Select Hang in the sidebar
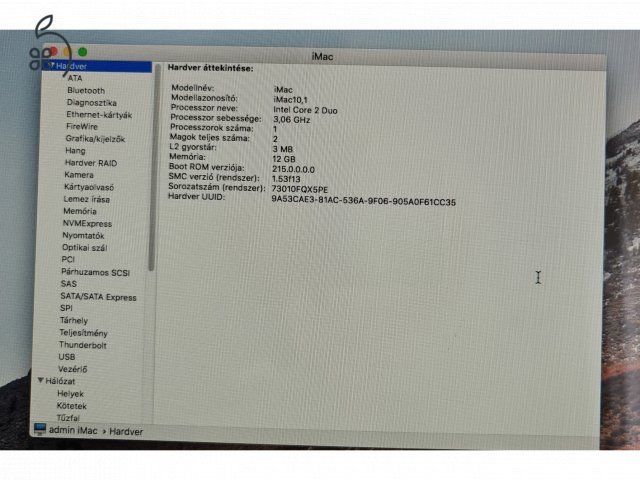640x480 pixels. [75, 151]
